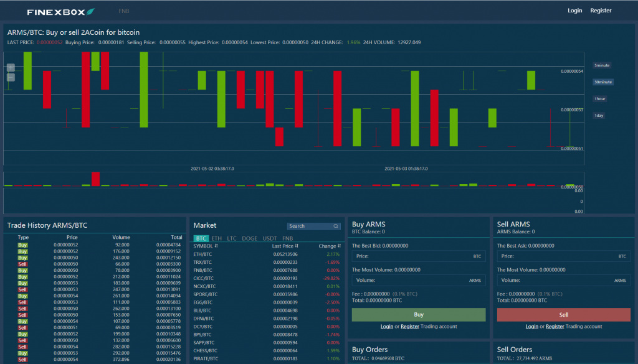Click the green Buy button
638x364 pixels.
[419, 314]
